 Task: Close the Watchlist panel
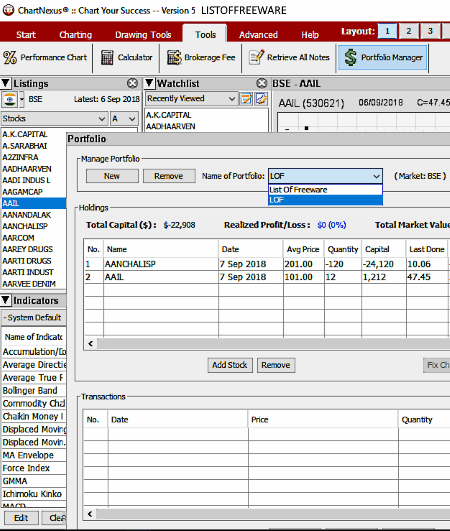point(261,83)
